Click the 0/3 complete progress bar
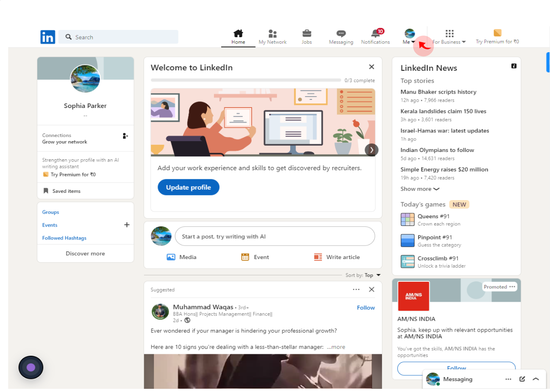The width and height of the screenshot is (550, 392). [x=246, y=80]
